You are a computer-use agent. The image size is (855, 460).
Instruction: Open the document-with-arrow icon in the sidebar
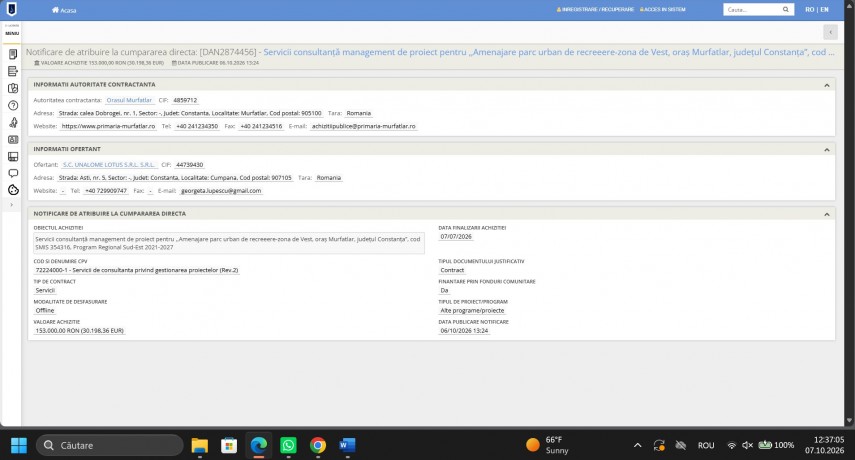(13, 71)
